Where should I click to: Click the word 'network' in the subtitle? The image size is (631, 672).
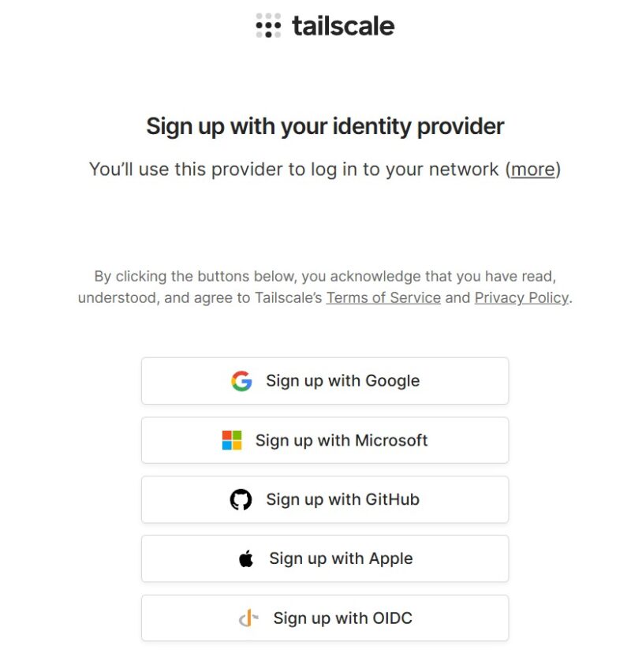point(464,170)
